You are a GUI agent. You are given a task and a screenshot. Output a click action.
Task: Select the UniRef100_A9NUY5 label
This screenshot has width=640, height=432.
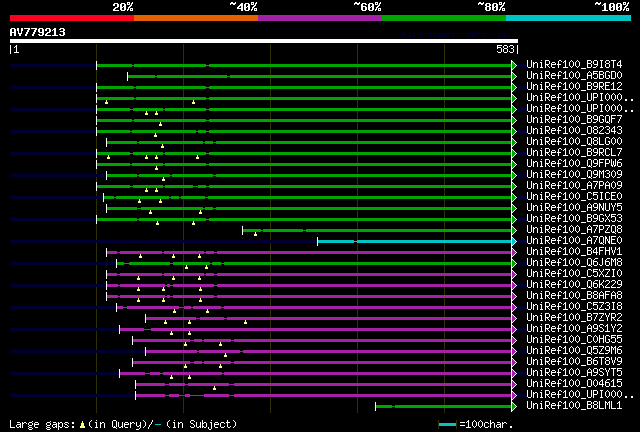click(x=574, y=207)
